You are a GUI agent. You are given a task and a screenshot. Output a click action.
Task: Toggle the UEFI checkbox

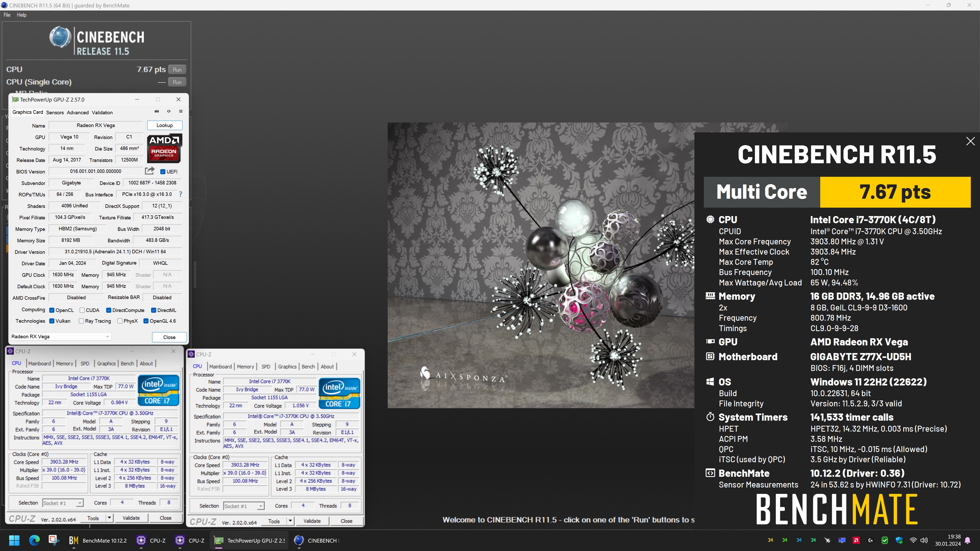click(x=163, y=171)
